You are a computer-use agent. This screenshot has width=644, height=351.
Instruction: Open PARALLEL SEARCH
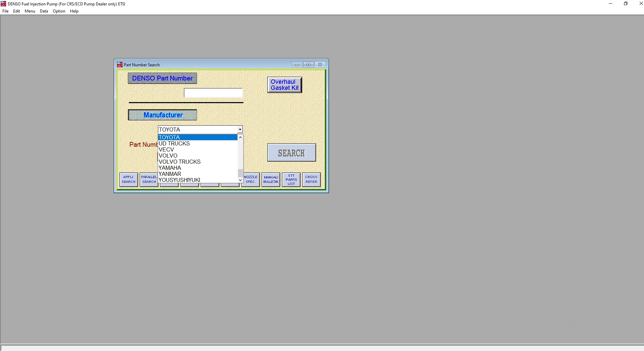tap(149, 180)
